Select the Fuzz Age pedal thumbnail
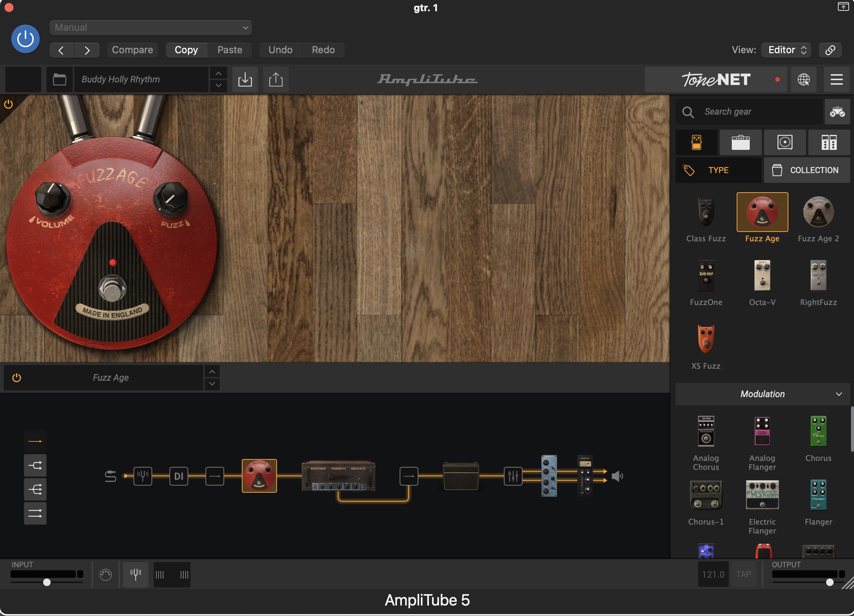The height and width of the screenshot is (616, 854). tap(762, 212)
